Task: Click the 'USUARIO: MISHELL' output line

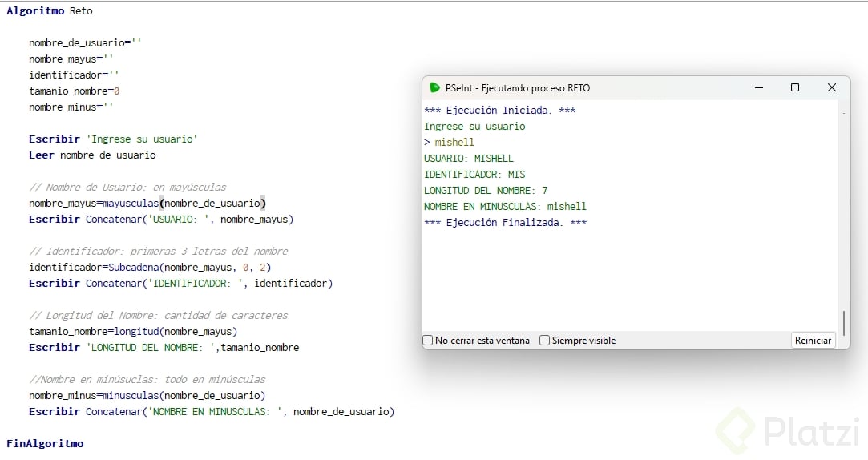Action: click(469, 159)
